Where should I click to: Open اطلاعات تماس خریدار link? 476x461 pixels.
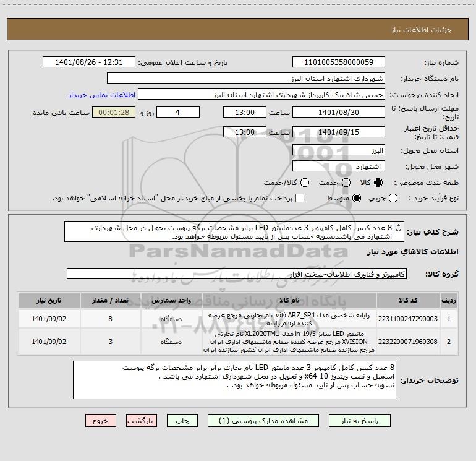(x=102, y=95)
